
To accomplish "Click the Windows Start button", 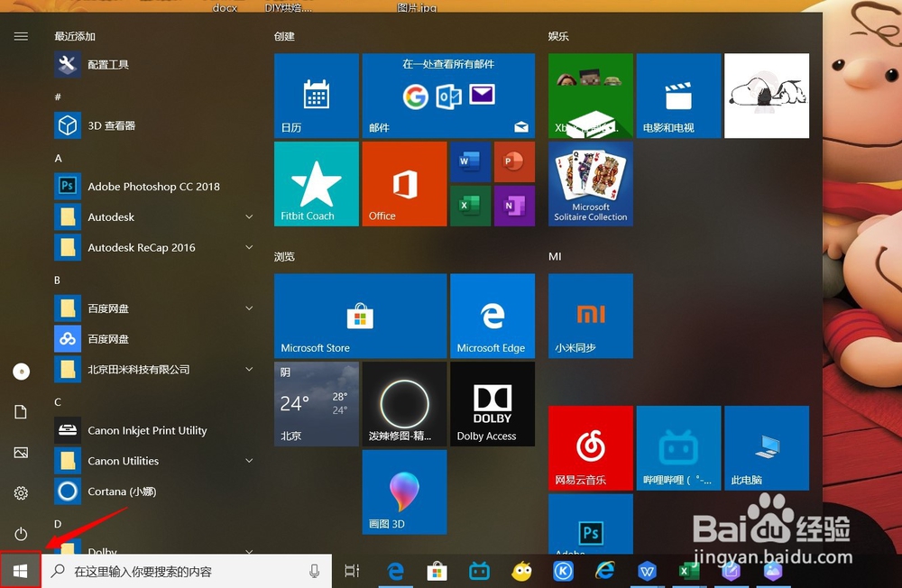I will click(x=21, y=571).
